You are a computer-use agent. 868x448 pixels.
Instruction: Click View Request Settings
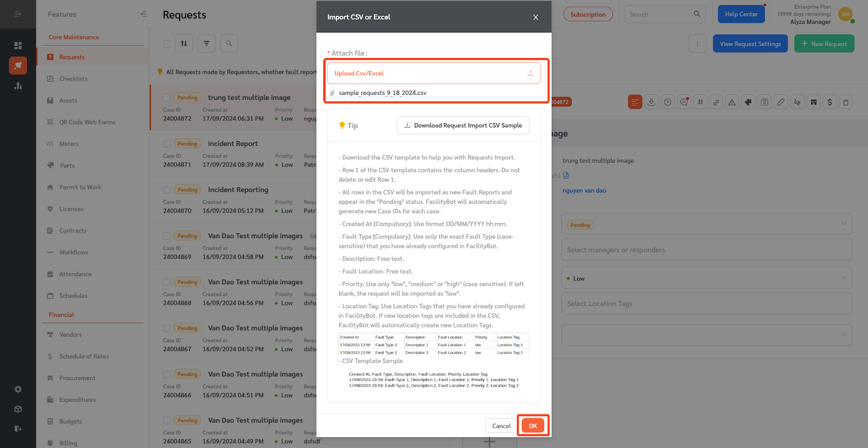pos(750,44)
